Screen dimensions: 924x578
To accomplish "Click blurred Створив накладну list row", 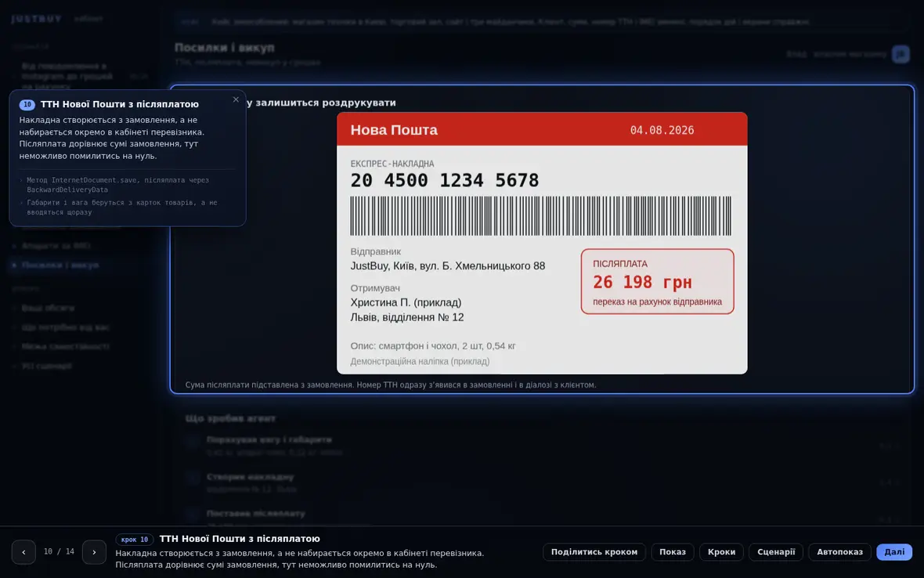I will pos(542,482).
